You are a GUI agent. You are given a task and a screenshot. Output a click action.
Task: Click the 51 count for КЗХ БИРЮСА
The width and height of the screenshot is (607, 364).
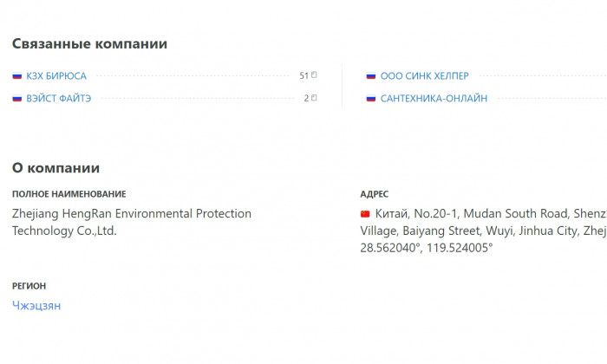303,75
